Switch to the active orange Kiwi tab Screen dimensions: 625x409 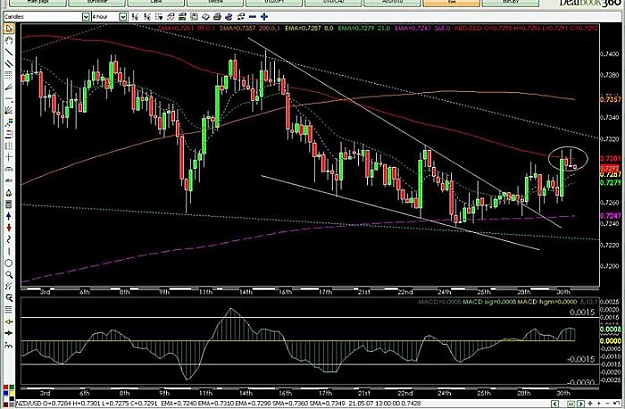point(451,3)
